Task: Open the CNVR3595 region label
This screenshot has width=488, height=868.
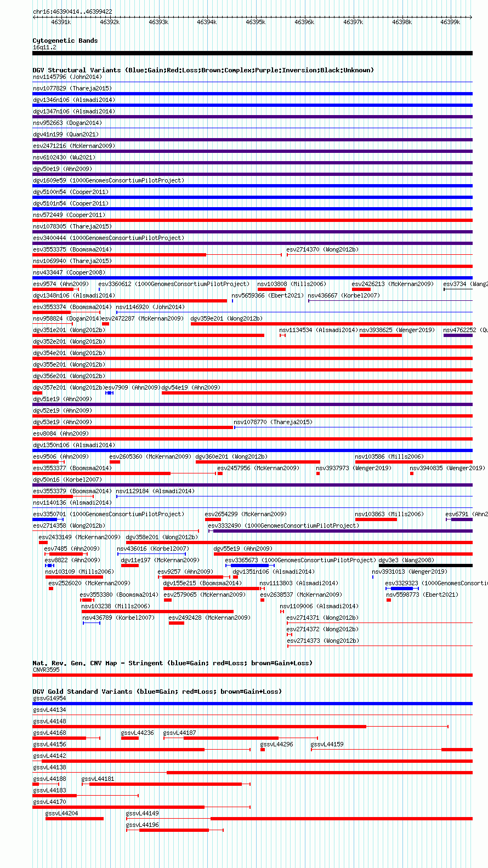Action: click(46, 670)
